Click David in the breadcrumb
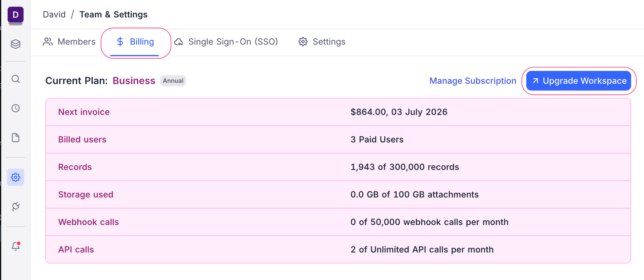This screenshot has width=644, height=280. [54, 15]
